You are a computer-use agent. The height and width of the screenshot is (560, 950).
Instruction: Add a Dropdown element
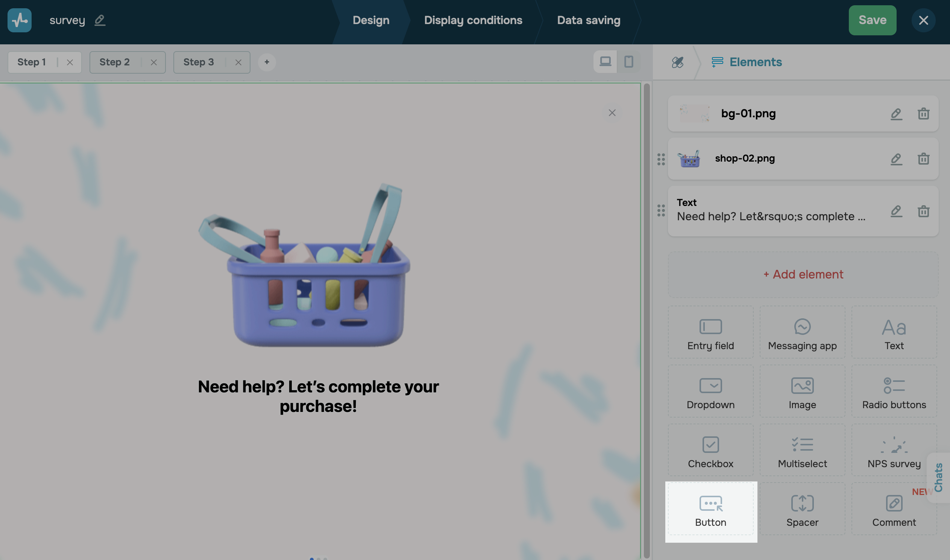pyautogui.click(x=710, y=393)
